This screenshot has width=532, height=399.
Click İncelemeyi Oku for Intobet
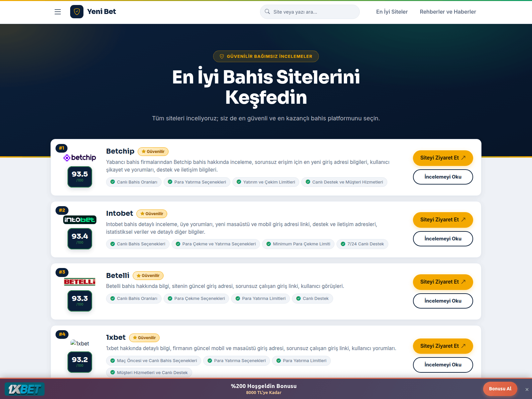click(443, 239)
